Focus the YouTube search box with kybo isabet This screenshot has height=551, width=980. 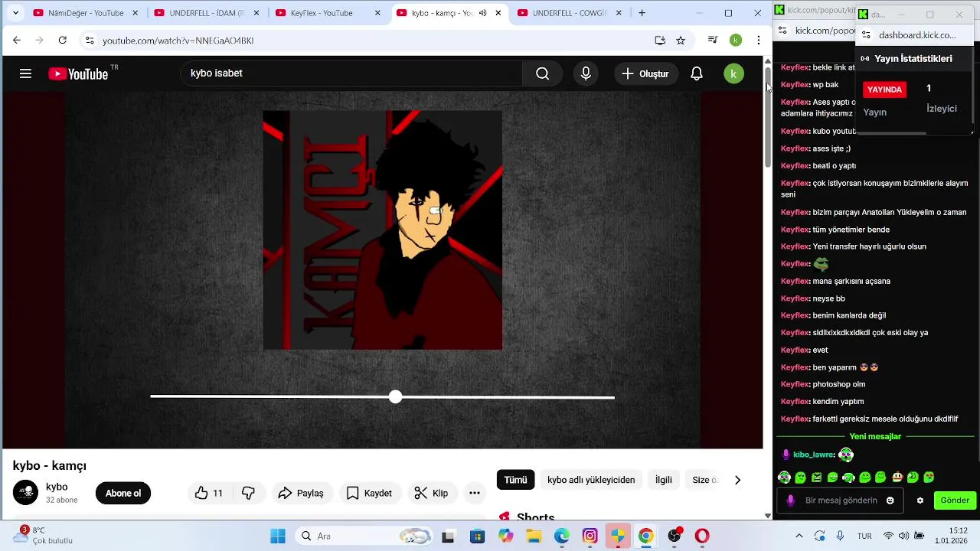[352, 73]
